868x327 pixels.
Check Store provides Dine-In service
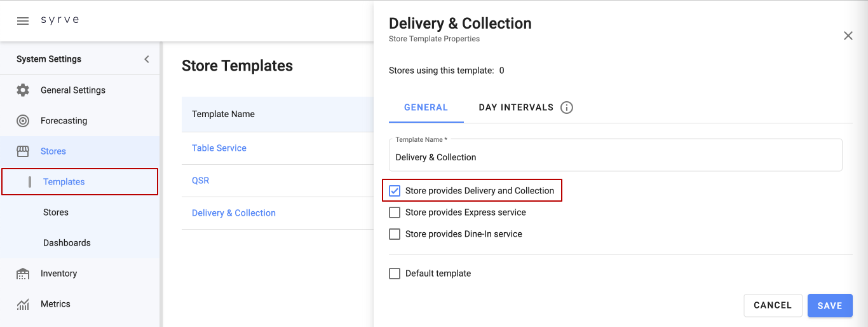(x=395, y=234)
